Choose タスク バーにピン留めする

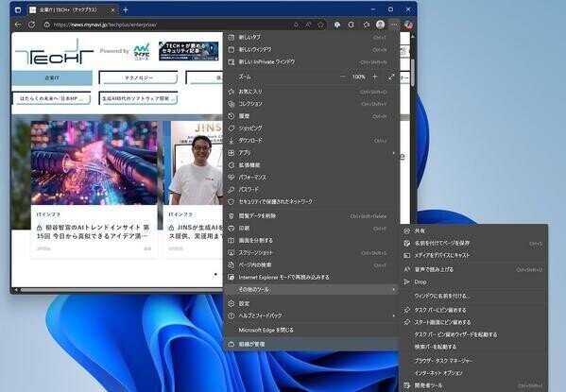(473, 310)
